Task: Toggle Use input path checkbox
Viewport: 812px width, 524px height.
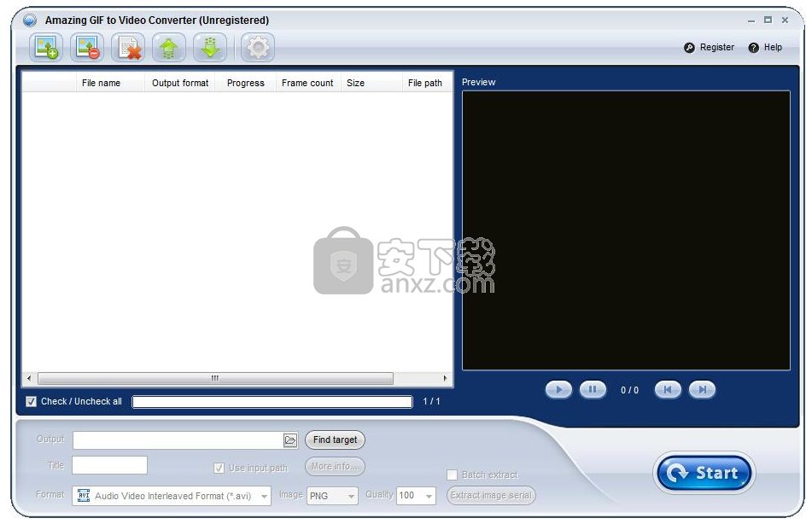Action: [219, 468]
